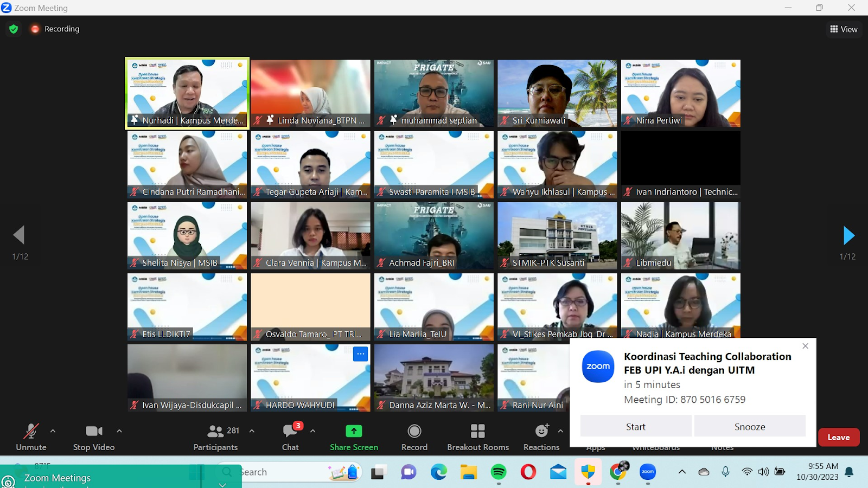The width and height of the screenshot is (868, 488).
Task: Open Spotify from the taskbar
Action: click(x=498, y=472)
